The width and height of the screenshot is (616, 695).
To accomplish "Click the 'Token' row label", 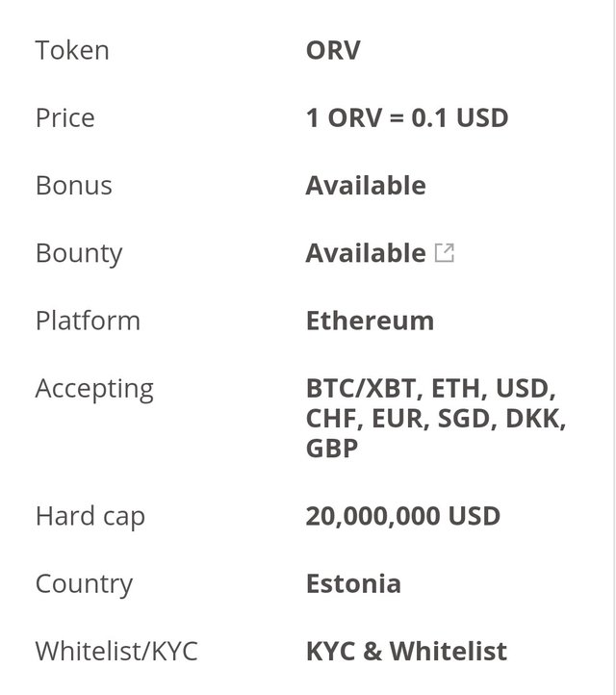I will pyautogui.click(x=72, y=50).
